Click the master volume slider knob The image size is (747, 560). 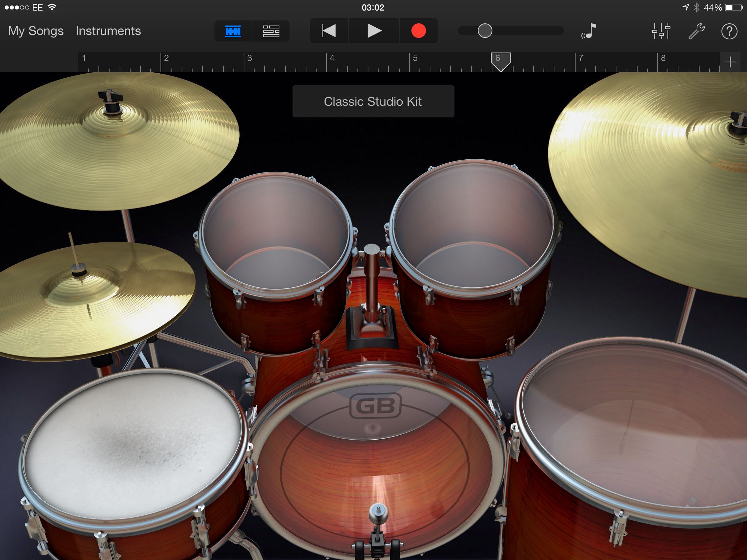pos(485,31)
